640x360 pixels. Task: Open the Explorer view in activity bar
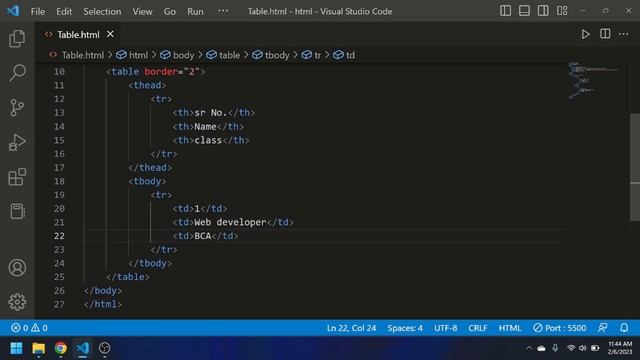point(17,38)
